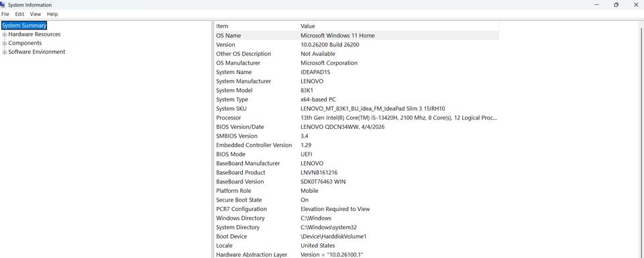Click value SDK0T76463 WIN
This screenshot has width=644, height=258.
click(x=323, y=181)
